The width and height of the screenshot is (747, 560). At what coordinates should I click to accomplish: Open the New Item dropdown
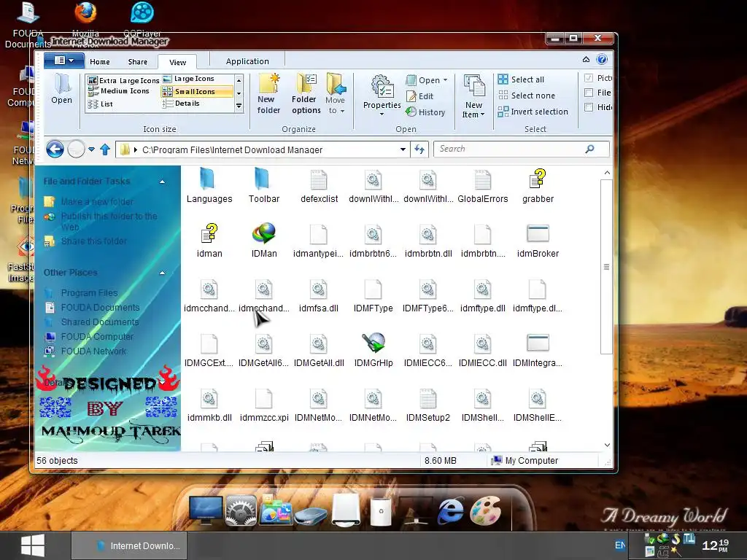click(473, 96)
